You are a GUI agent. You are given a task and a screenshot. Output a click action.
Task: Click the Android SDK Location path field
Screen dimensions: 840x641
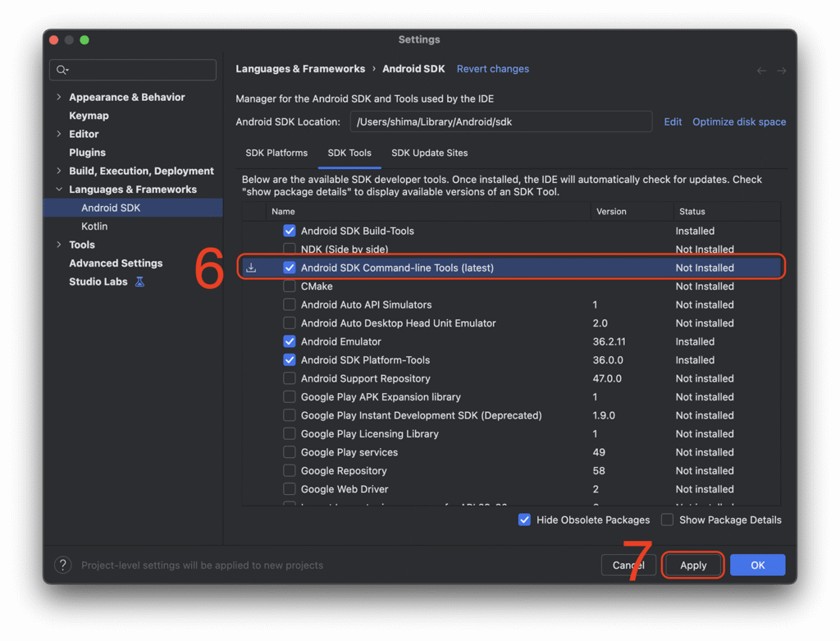pyautogui.click(x=500, y=121)
